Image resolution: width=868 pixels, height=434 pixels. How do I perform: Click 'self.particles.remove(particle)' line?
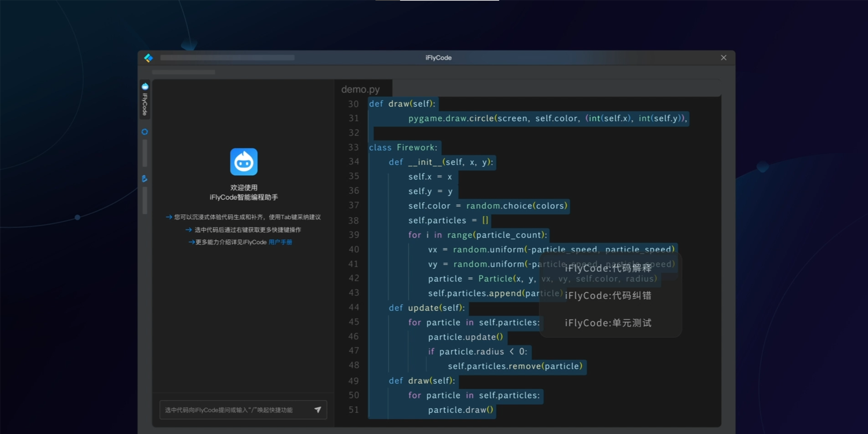[515, 366]
